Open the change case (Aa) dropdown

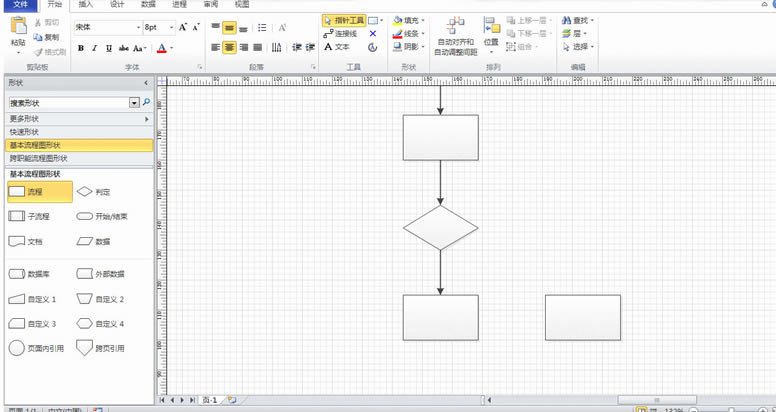pyautogui.click(x=140, y=48)
